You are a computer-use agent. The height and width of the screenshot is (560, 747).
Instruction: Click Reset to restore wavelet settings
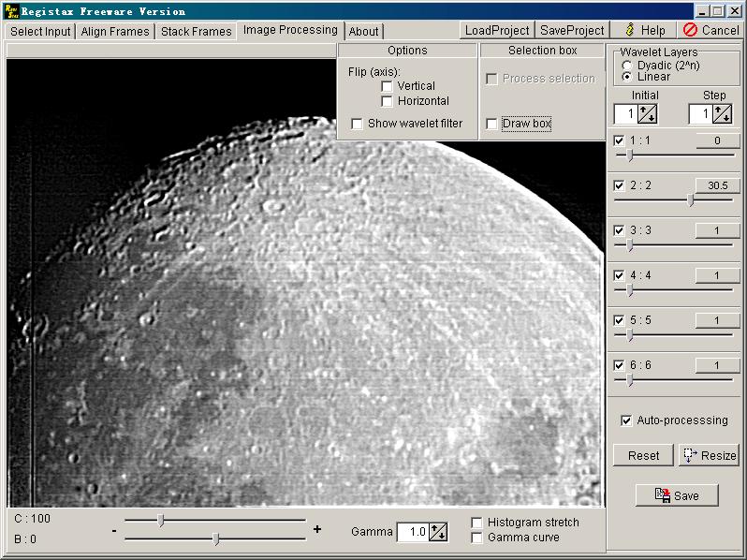(x=643, y=456)
